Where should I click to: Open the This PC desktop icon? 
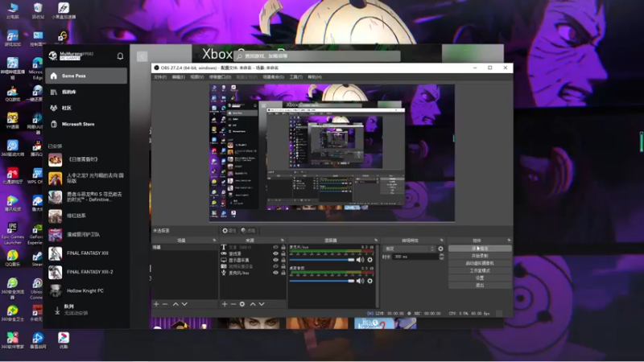pos(12,10)
